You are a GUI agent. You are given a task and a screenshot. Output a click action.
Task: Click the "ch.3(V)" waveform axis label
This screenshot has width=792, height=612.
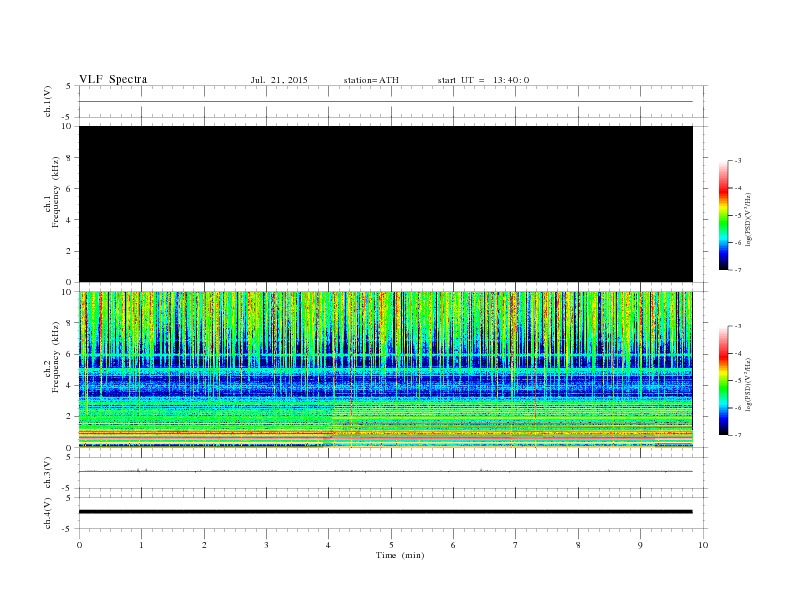48,473
